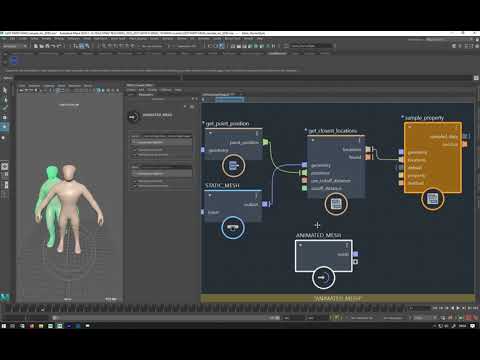Click the ANIMATED_MESH node arrow icon
The width and height of the screenshot is (480, 360).
click(x=323, y=277)
